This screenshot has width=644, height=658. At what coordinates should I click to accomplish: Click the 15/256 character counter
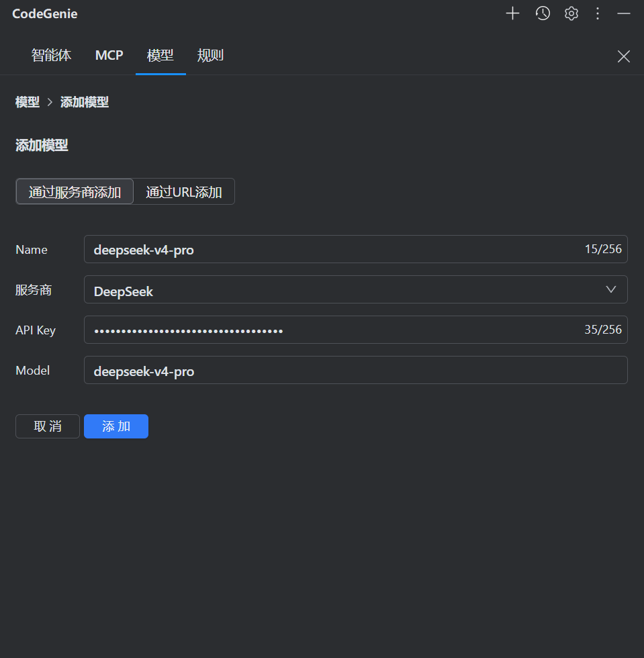pyautogui.click(x=603, y=249)
